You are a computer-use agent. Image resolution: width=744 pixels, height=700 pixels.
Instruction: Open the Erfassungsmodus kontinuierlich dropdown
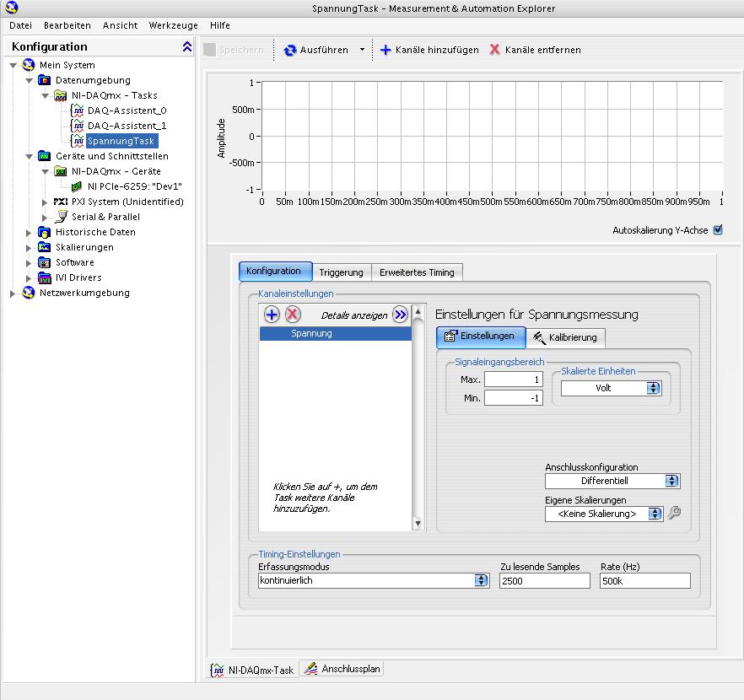pyautogui.click(x=481, y=580)
